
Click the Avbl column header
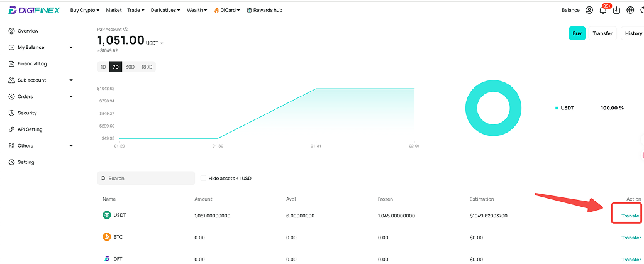[291, 199]
